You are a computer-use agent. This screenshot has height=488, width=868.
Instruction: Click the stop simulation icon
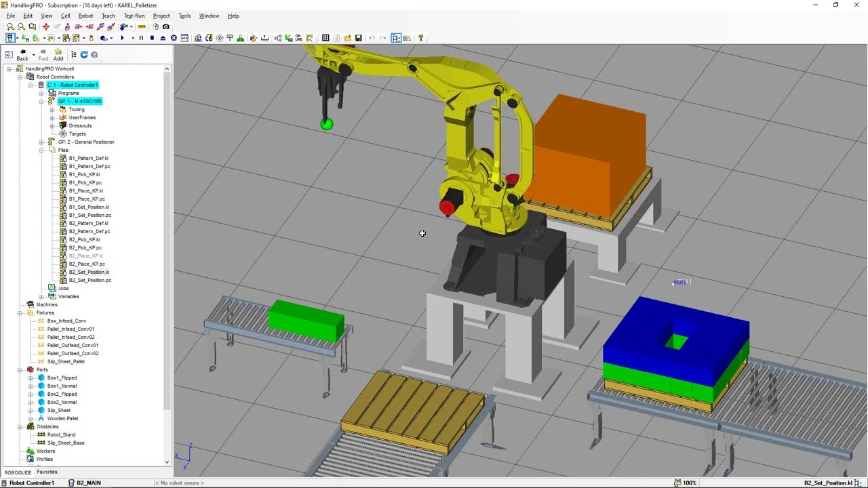[152, 38]
